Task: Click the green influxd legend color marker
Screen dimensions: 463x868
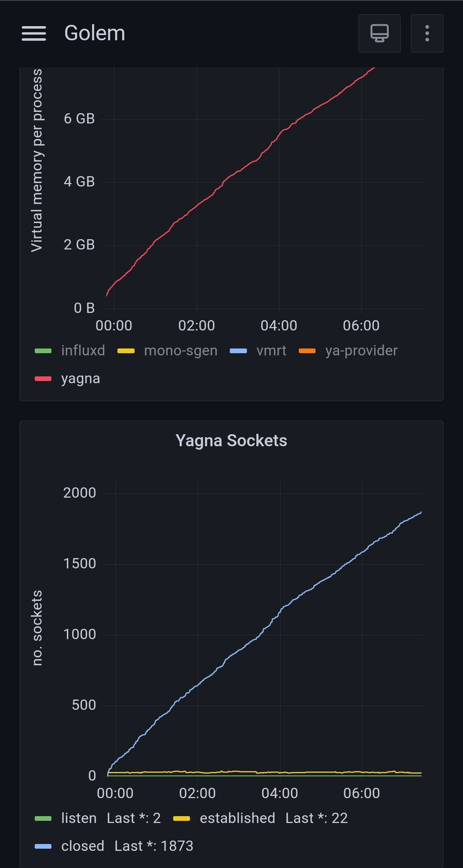Action: [43, 350]
